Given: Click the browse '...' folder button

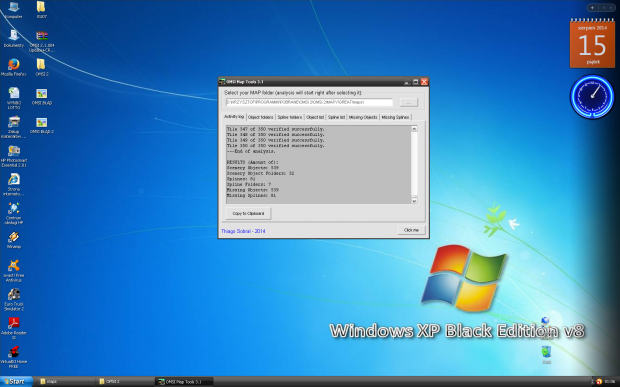Looking at the screenshot, I should point(409,102).
